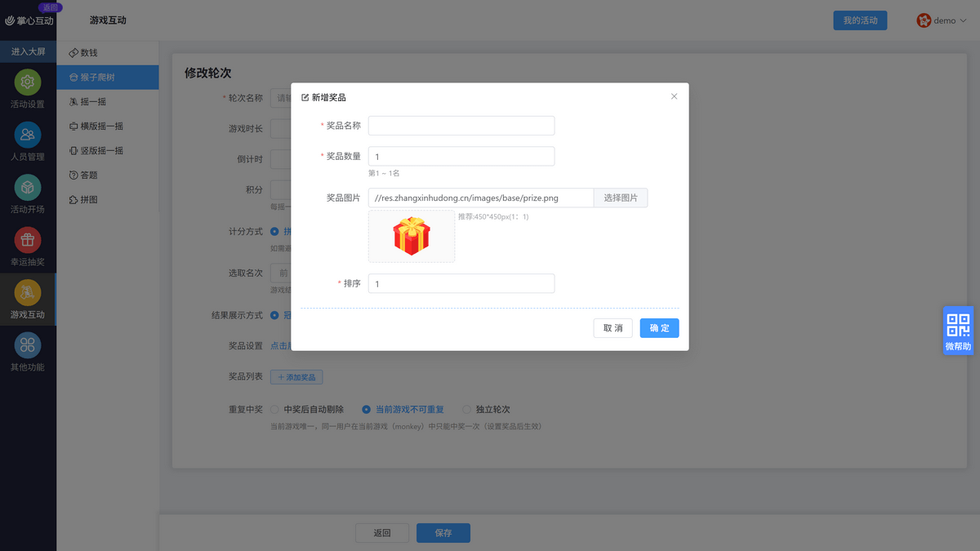Confirm with 确定 button
The height and width of the screenshot is (551, 980).
click(x=659, y=328)
